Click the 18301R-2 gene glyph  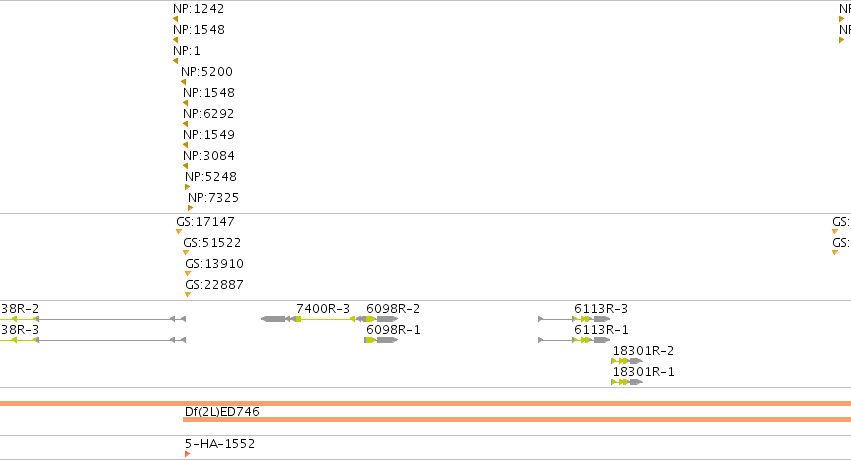(627, 361)
